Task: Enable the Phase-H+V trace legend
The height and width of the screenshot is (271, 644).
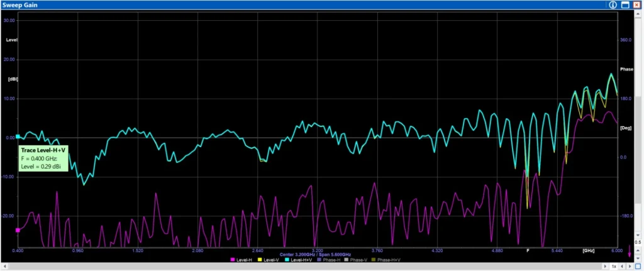Action: (387, 260)
